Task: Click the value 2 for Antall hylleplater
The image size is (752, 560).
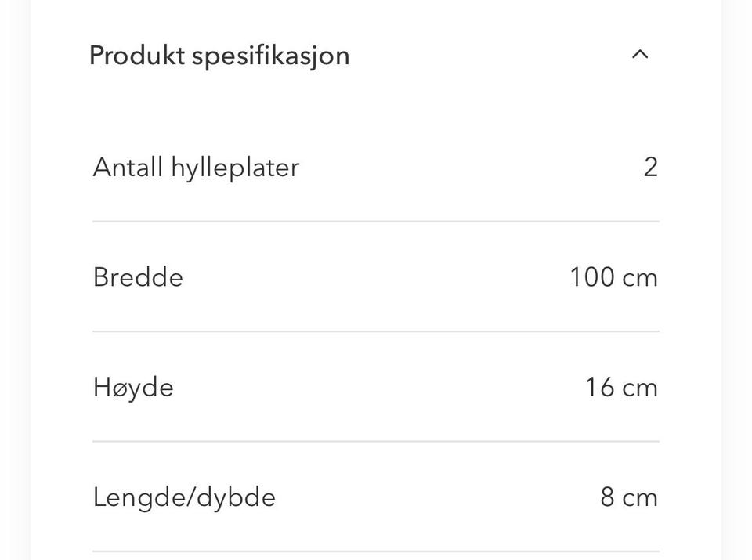Action: [650, 167]
